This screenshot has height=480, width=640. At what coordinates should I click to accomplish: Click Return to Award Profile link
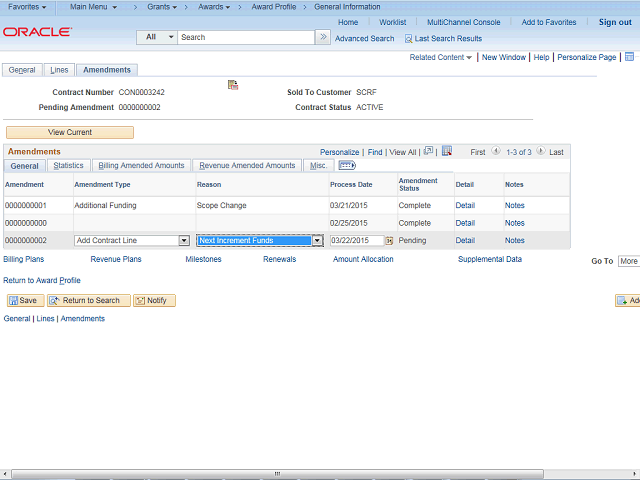(42, 280)
